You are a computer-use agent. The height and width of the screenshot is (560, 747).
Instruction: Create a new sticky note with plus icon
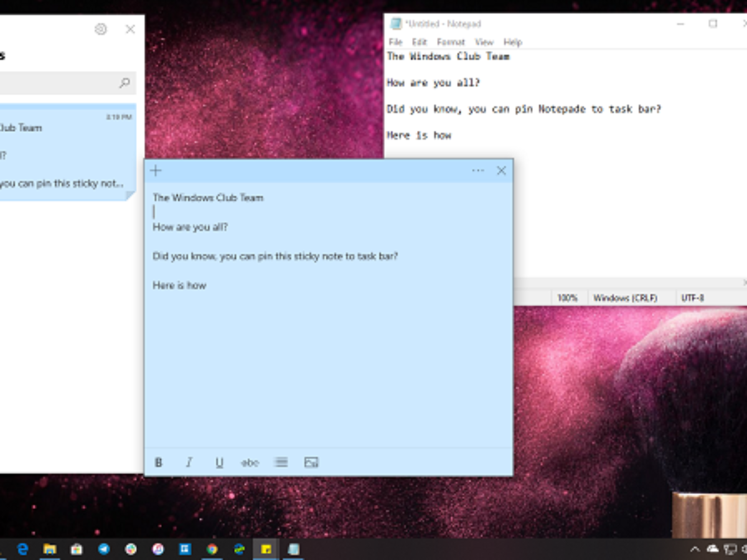[156, 170]
